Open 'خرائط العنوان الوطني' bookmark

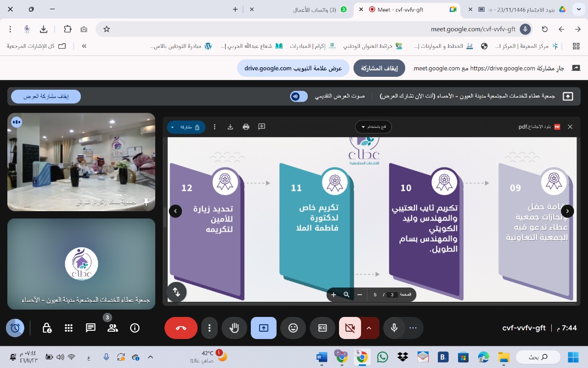point(373,46)
